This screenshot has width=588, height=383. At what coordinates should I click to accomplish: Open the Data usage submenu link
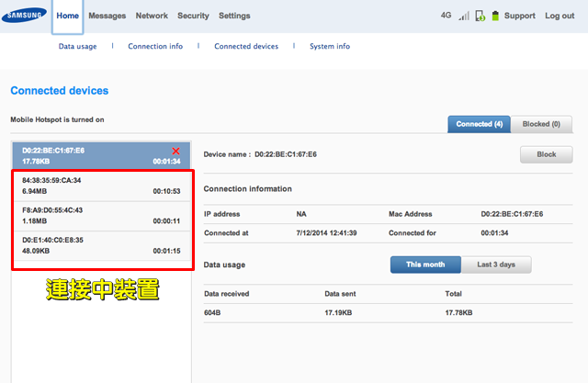tap(77, 46)
